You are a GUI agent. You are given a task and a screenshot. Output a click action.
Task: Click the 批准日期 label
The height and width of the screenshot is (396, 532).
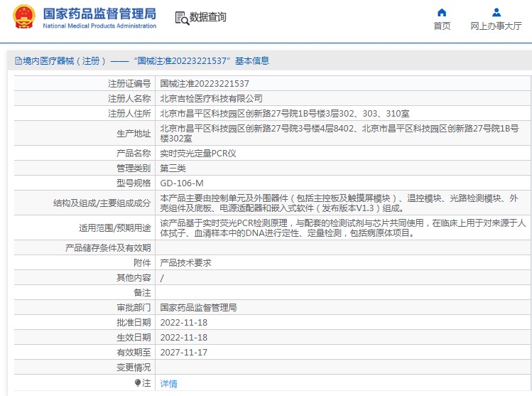tap(134, 323)
